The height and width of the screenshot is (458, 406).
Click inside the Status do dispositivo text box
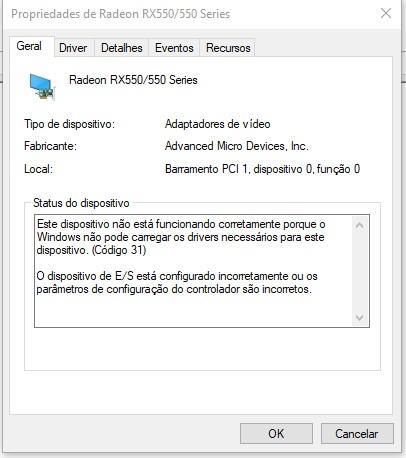pos(193,271)
